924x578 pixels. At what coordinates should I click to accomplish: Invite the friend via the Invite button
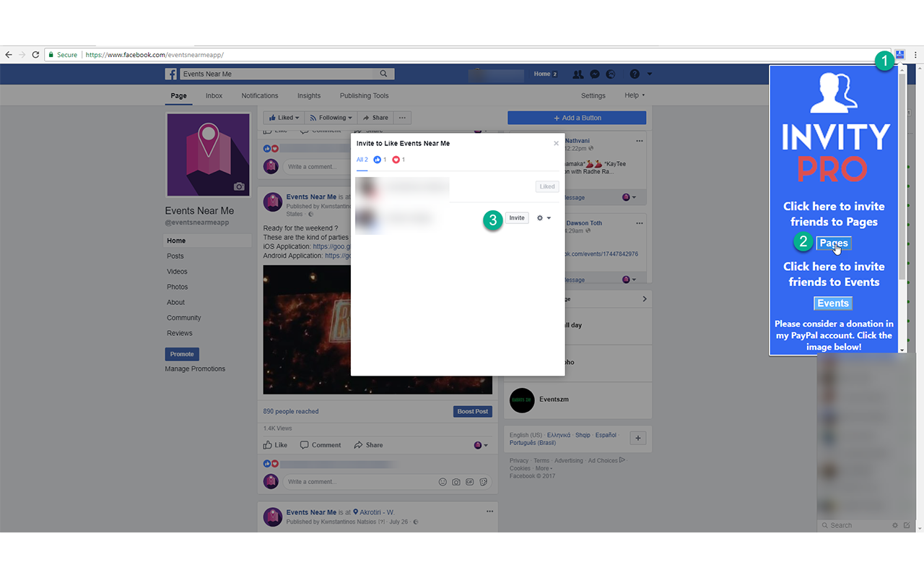click(517, 217)
